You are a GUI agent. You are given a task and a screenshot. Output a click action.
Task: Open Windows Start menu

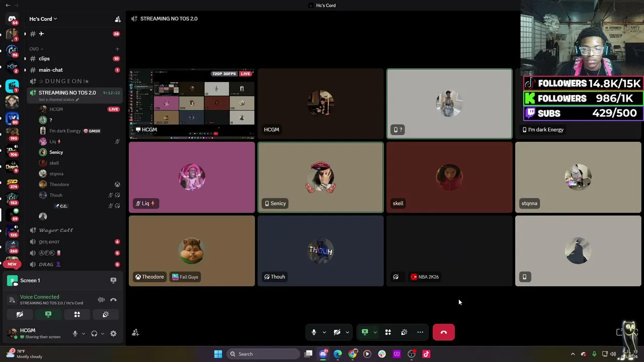tap(218, 354)
